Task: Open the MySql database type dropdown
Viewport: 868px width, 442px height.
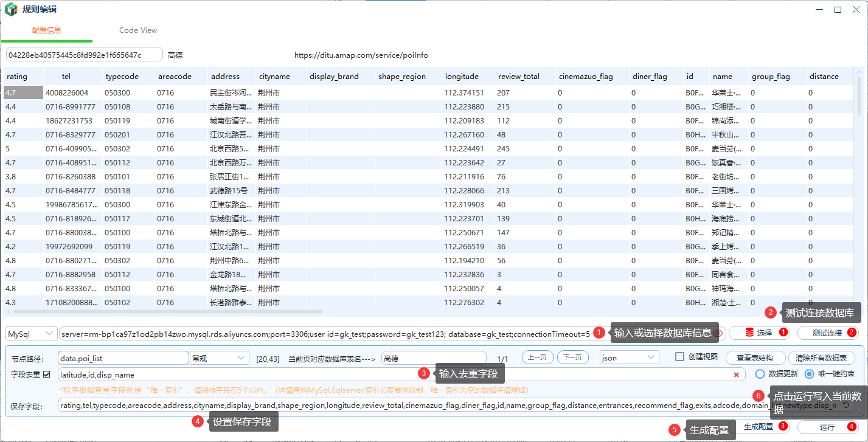Action: (31, 334)
